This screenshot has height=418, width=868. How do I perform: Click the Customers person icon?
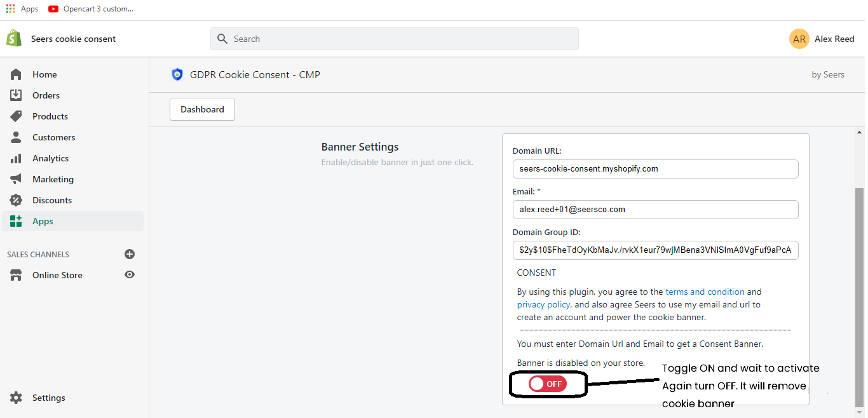pyautogui.click(x=16, y=137)
